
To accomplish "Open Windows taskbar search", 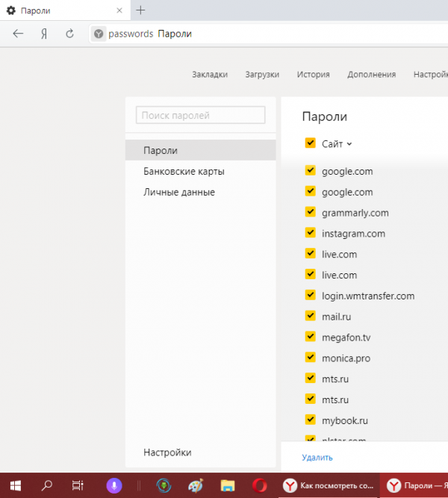I will (x=47, y=485).
